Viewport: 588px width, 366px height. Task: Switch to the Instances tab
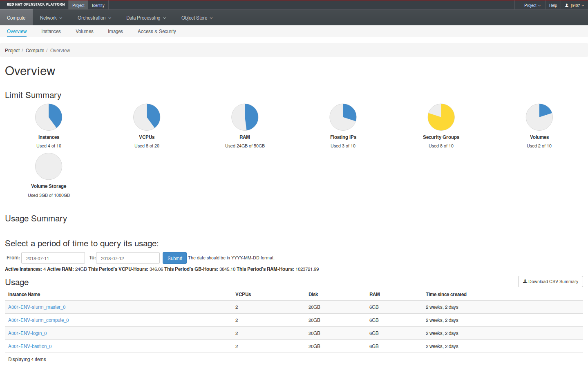coord(51,31)
